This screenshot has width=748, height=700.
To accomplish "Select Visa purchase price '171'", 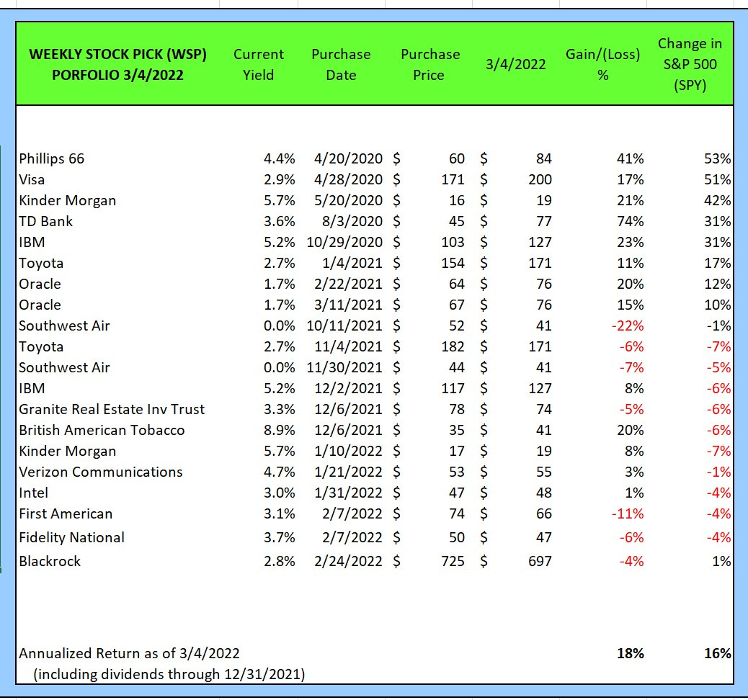I will (453, 179).
